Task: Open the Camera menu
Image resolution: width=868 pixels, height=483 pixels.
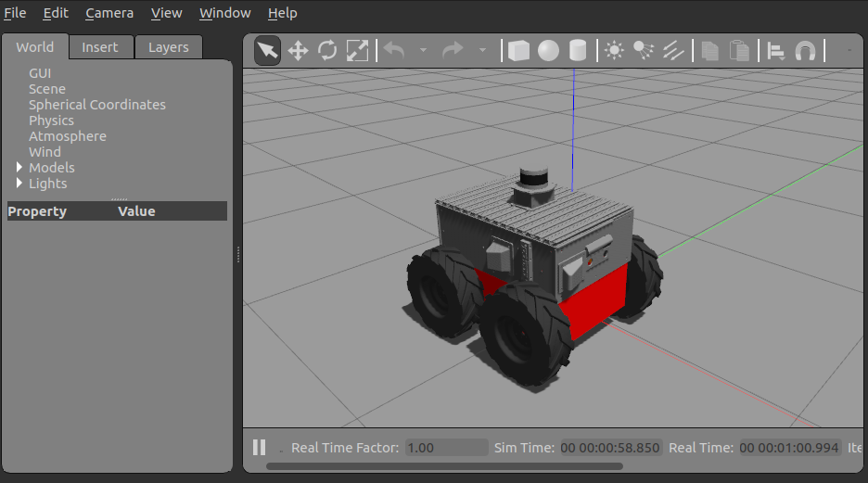Action: 109,13
